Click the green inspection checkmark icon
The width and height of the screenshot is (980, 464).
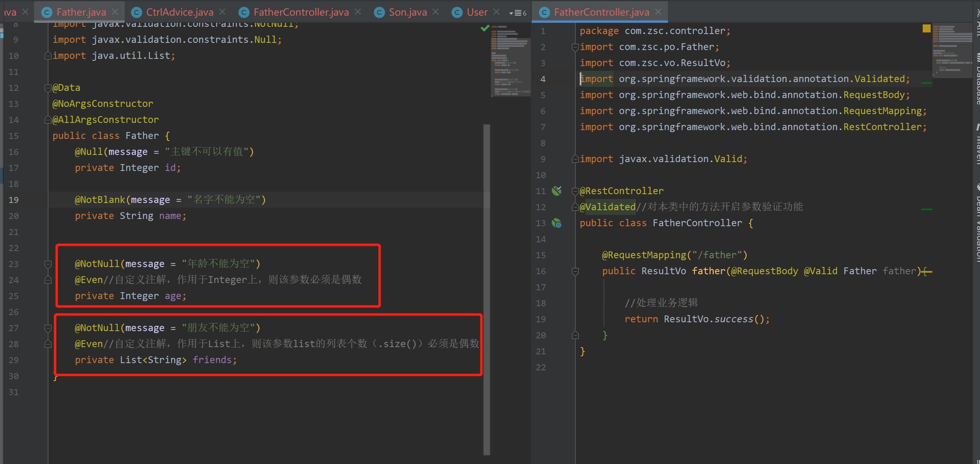[485, 28]
